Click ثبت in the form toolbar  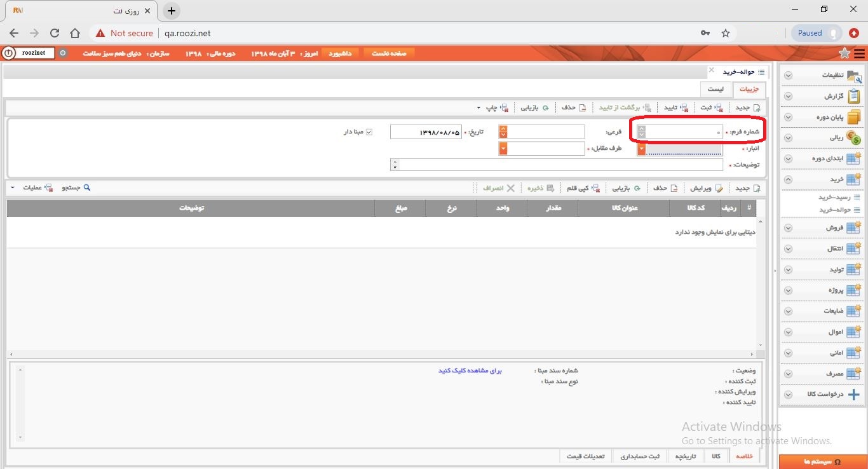[x=712, y=108]
